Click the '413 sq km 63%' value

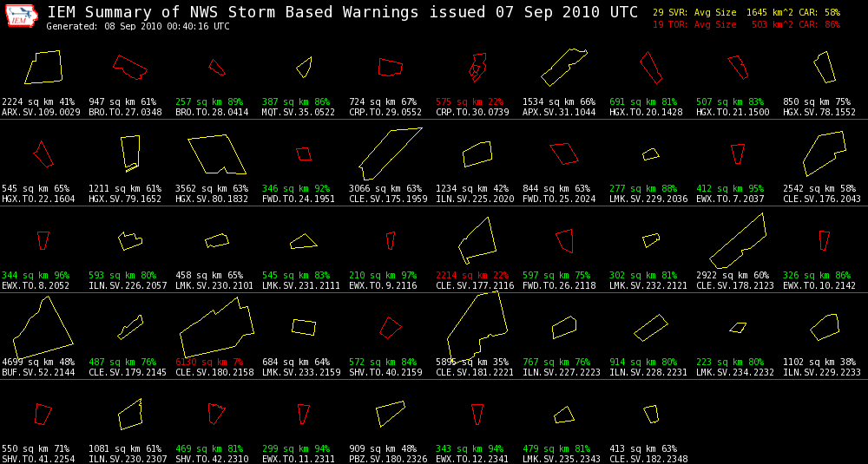[x=643, y=449]
